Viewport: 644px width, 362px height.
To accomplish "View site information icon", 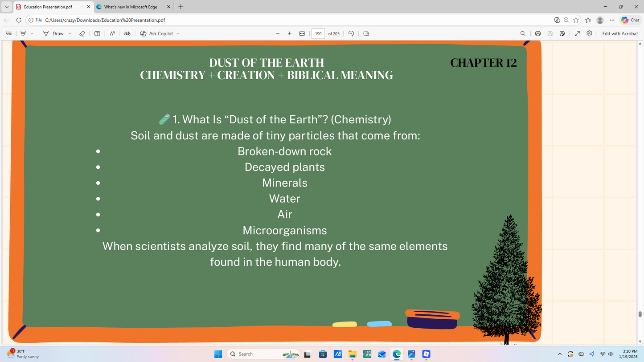I will (31, 20).
